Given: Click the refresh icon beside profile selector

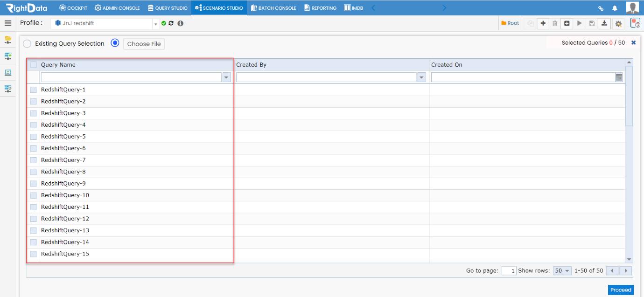Looking at the screenshot, I should (171, 23).
